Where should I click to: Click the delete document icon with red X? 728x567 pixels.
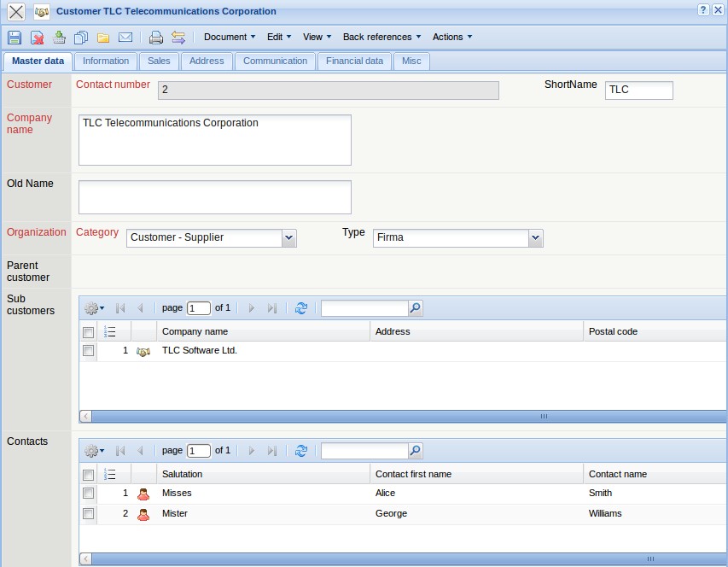(x=38, y=38)
